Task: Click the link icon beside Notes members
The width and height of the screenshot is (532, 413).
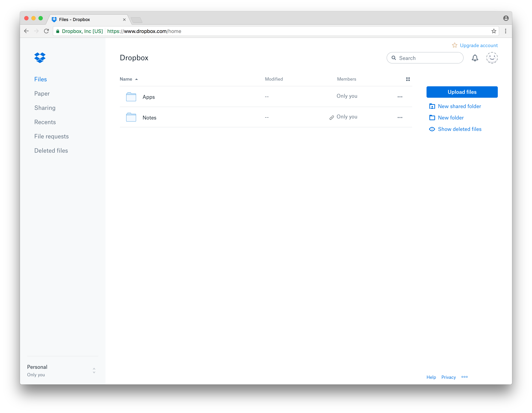Action: [x=332, y=118]
